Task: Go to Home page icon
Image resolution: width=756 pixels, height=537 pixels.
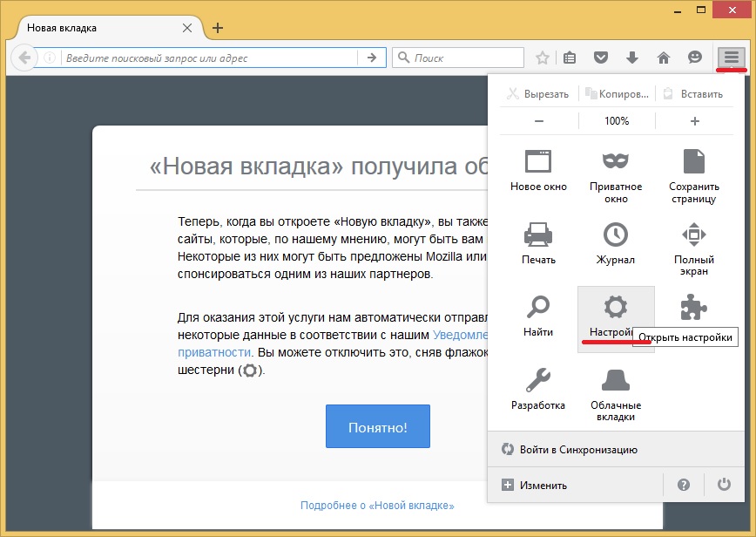Action: 664,58
